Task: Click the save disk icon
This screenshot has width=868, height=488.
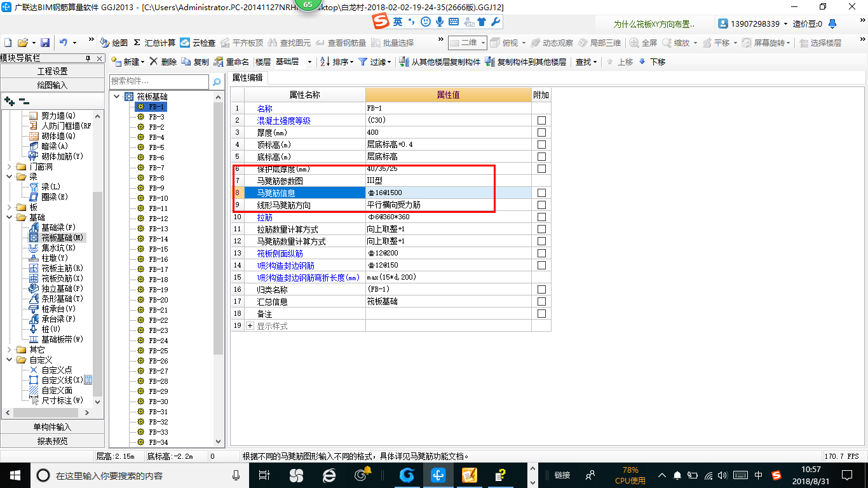Action: point(45,43)
